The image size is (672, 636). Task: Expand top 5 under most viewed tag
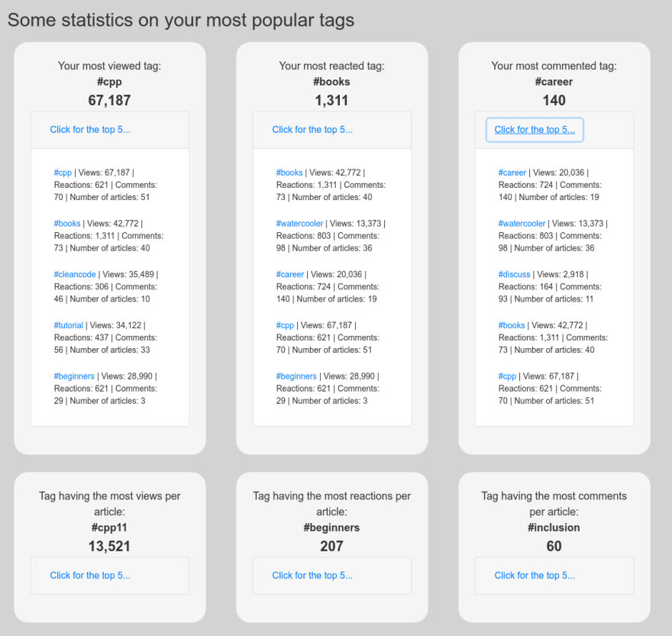[90, 130]
